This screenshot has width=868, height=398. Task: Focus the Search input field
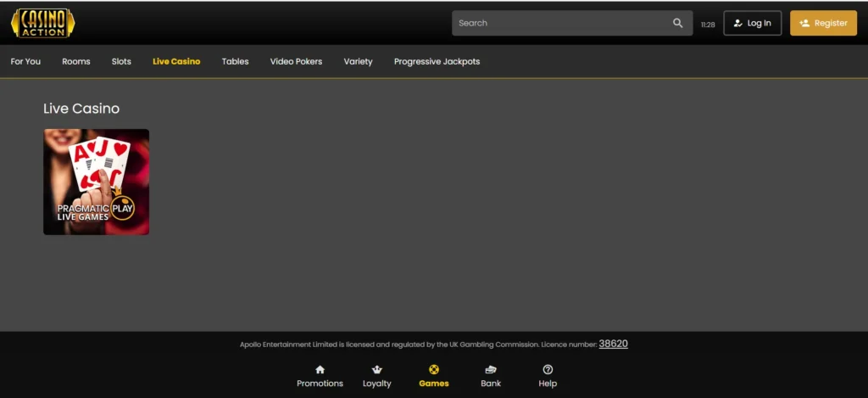pyautogui.click(x=572, y=23)
